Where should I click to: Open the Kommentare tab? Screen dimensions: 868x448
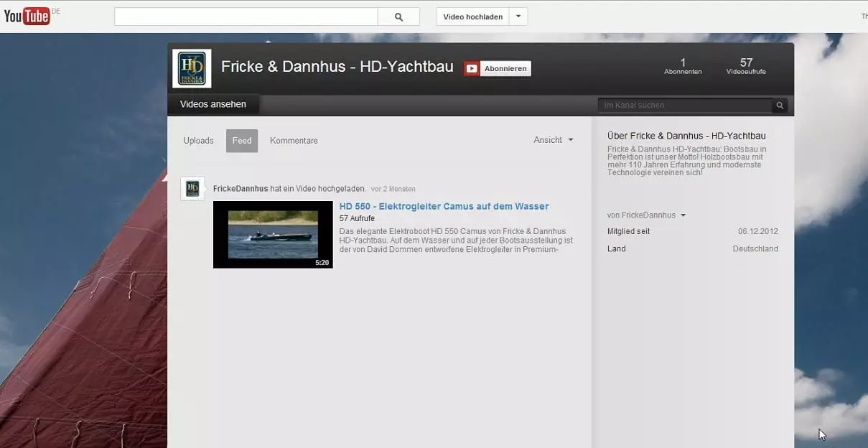294,141
